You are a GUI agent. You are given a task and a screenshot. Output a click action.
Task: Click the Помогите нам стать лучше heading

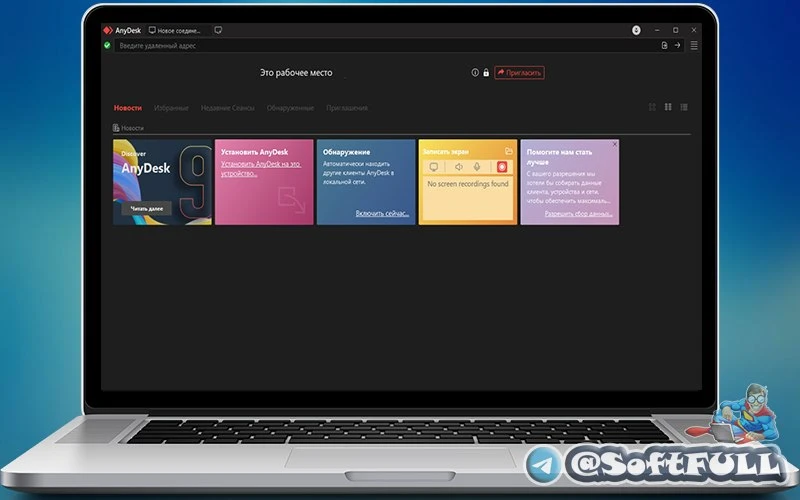pyautogui.click(x=559, y=157)
